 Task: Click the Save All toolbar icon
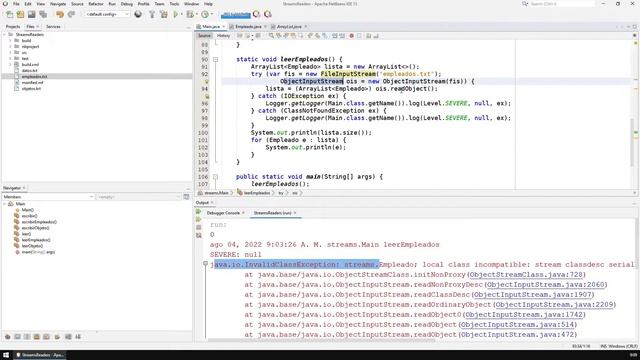[43, 14]
